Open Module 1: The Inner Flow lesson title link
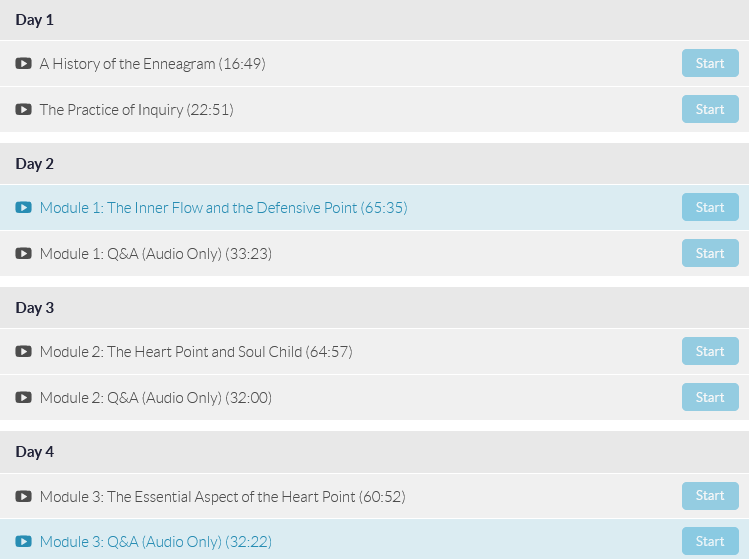 tap(224, 208)
